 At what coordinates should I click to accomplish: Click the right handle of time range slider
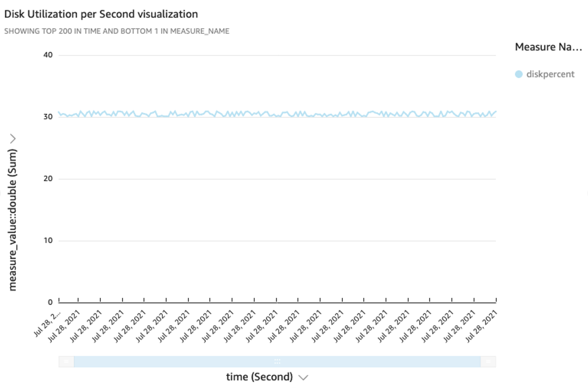click(x=488, y=362)
